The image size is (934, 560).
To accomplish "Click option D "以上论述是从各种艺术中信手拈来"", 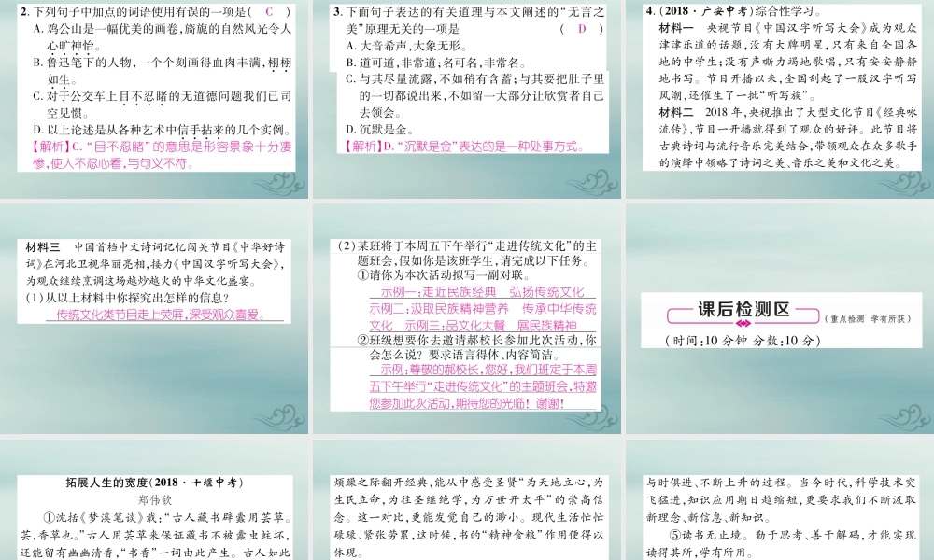I will 162,130.
